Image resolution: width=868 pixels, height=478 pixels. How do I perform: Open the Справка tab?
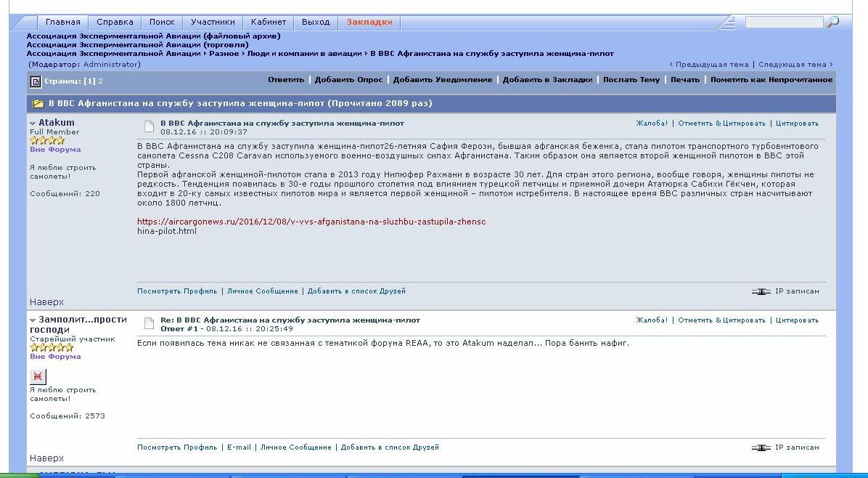[114, 23]
